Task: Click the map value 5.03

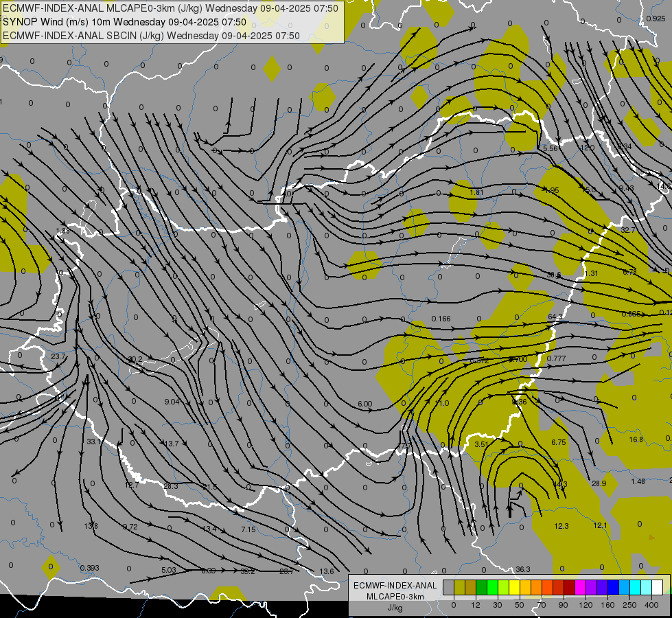Action: (x=168, y=570)
